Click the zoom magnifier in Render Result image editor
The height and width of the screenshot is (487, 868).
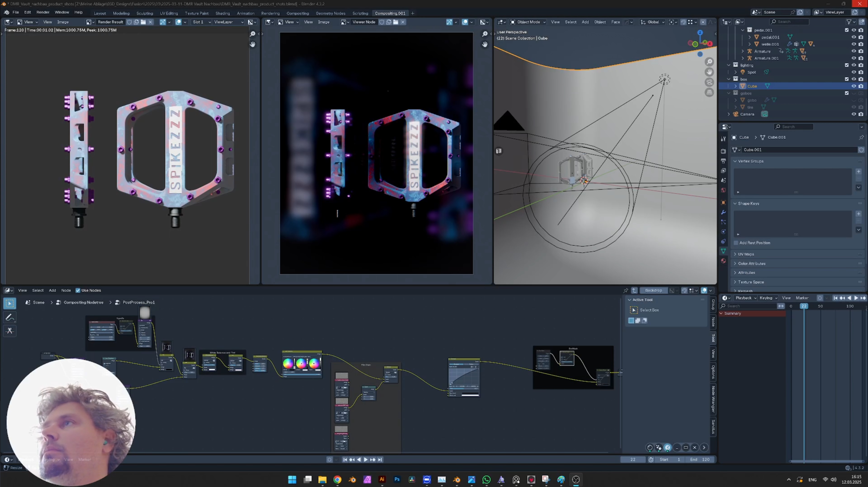253,34
